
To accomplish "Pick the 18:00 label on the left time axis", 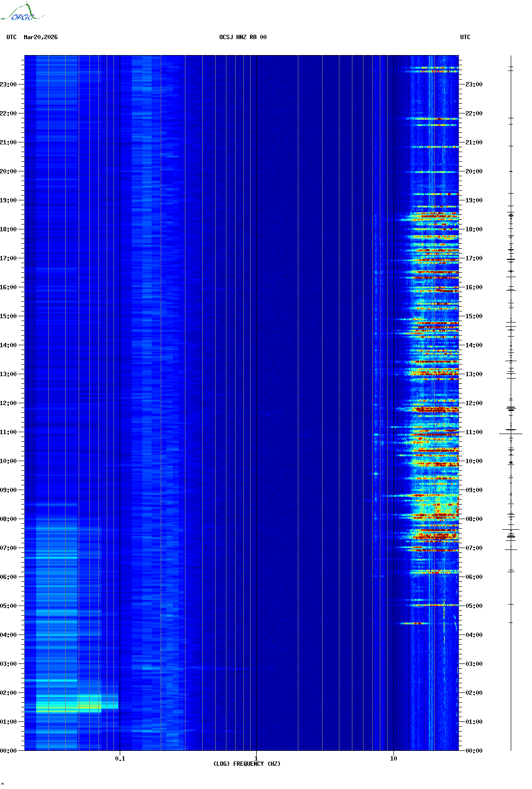I will point(9,229).
